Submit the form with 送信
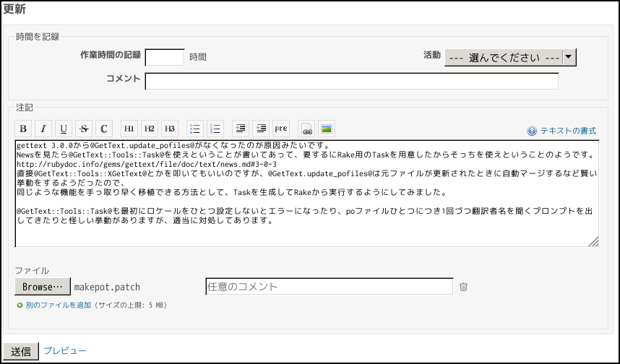Viewport: 620px width, 364px height. point(21,351)
